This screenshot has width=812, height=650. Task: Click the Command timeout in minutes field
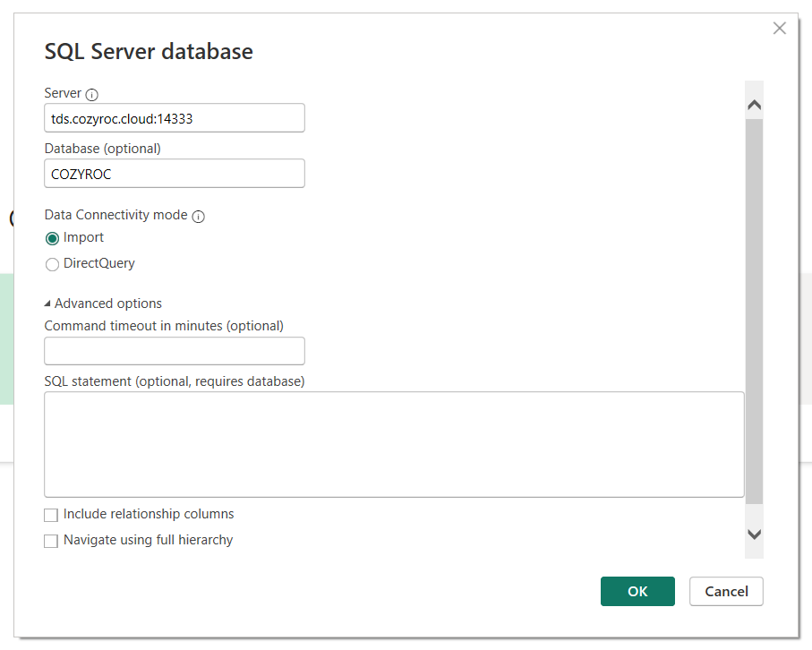174,351
